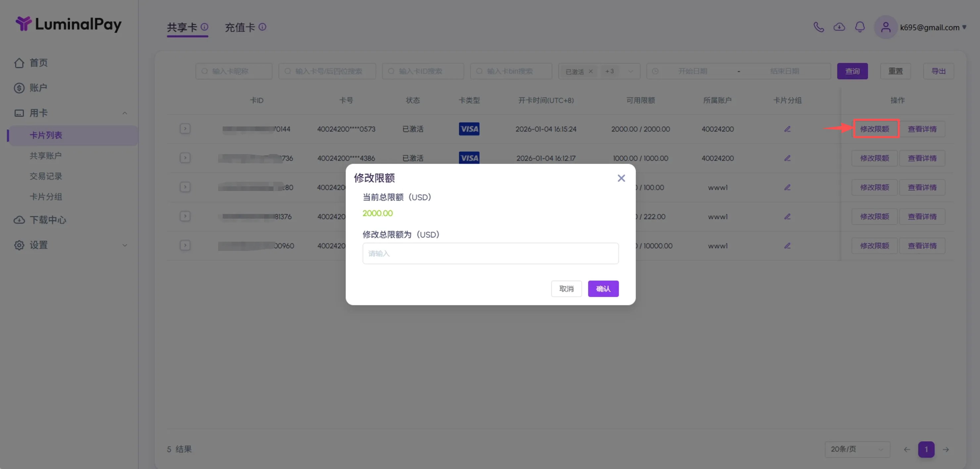Click 查看详情 for card 0573

[922, 129]
